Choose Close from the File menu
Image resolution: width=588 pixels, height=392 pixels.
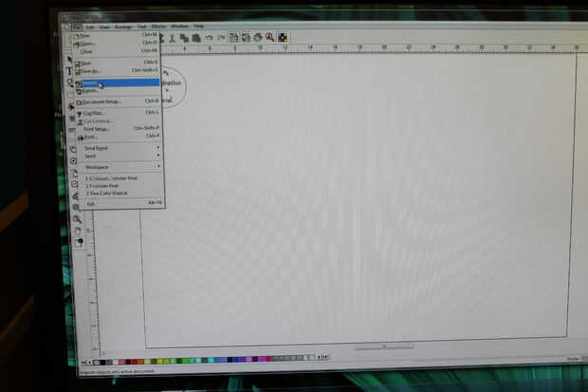117,51
